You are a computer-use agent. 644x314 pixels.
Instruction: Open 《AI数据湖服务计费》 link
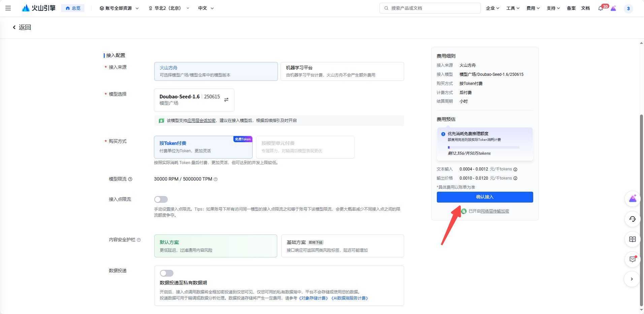350,298
